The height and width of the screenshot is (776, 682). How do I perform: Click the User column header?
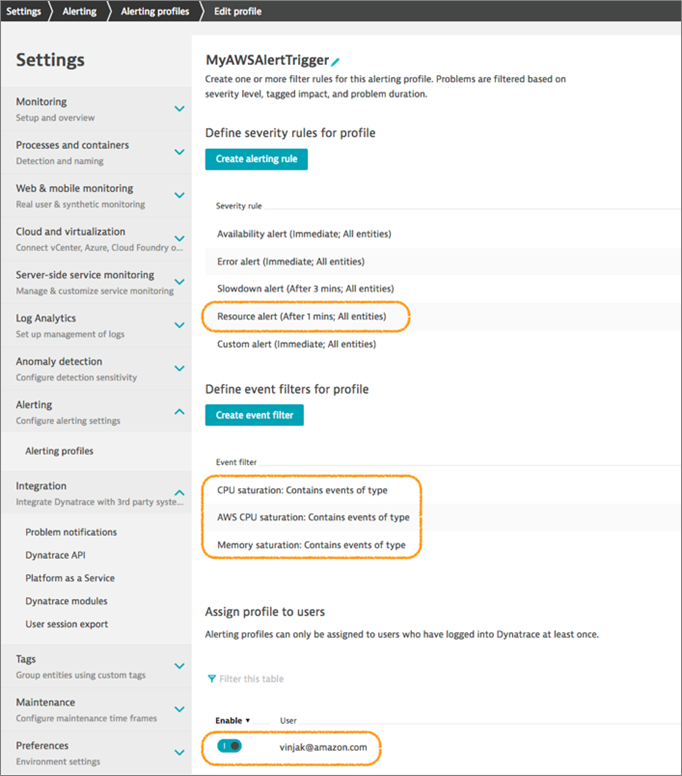288,721
